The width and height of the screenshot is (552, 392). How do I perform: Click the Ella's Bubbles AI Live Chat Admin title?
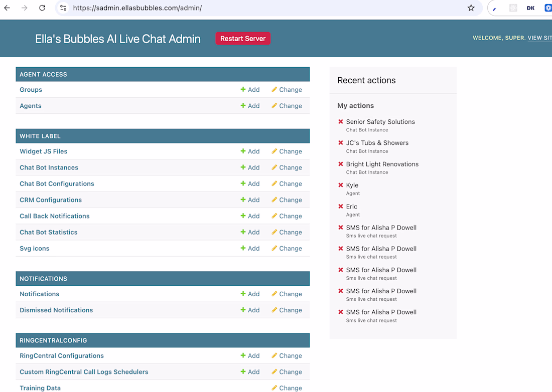117,39
